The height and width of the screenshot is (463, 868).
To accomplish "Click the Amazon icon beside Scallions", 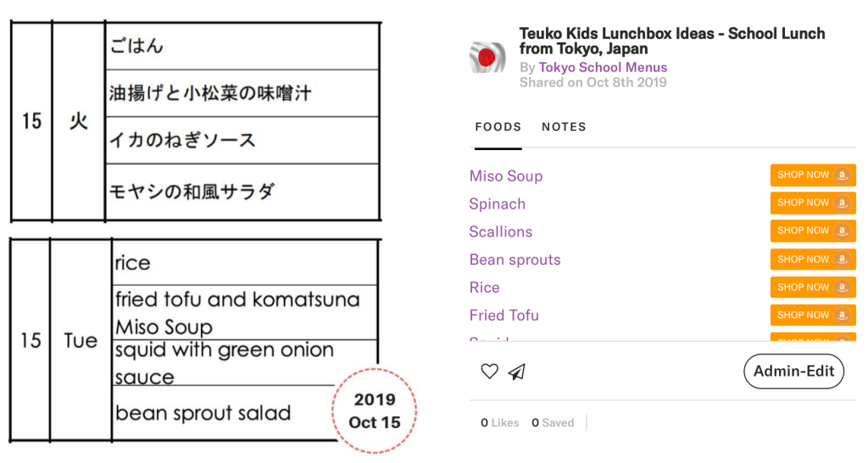I will point(842,231).
